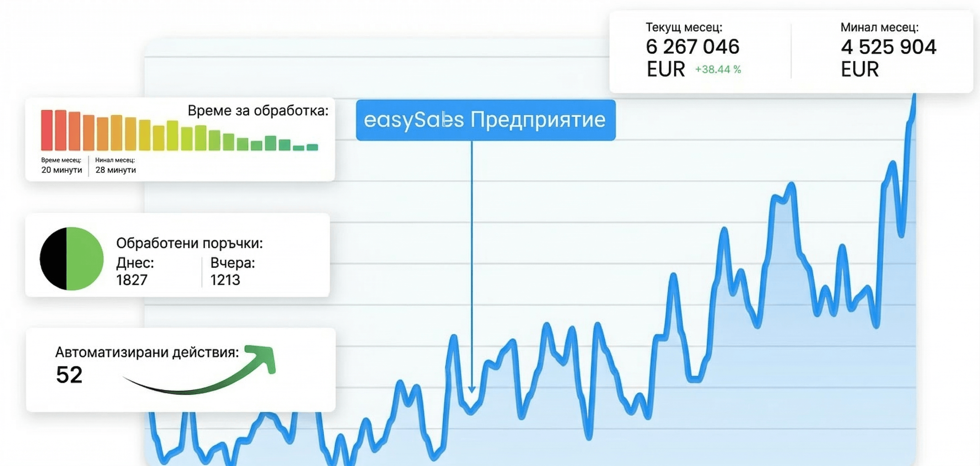This screenshot has width=980, height=466.
Task: Click the +38.44 % growth indicator
Action: coord(718,70)
